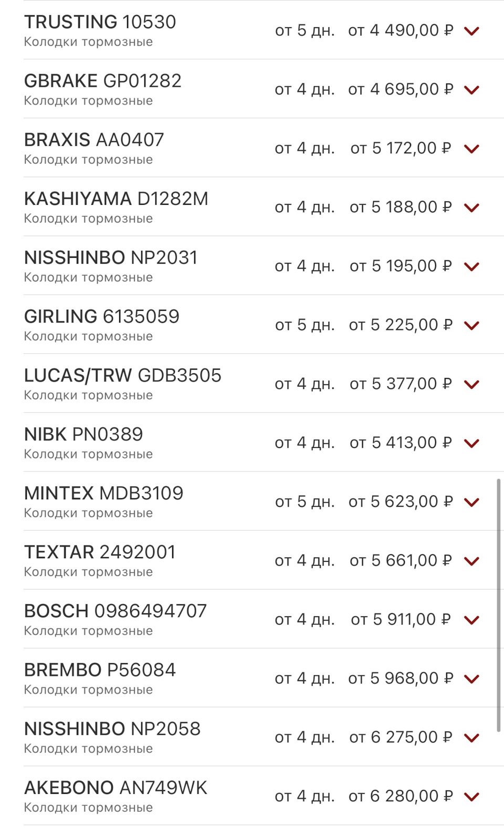Tap price 4 490,00 ₽ for TRUSTING
Screen dimensions: 504x829
coord(400,30)
